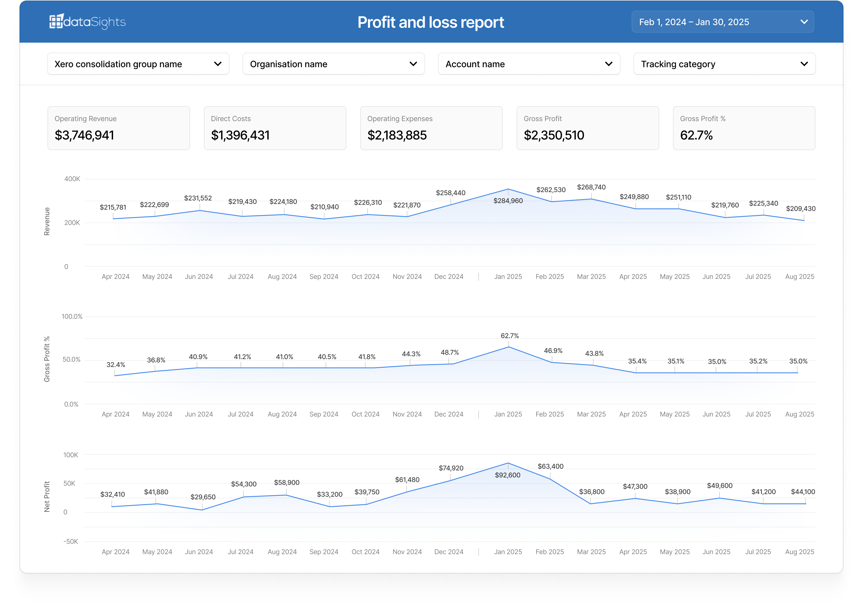Select the Direct Costs card
Image resolution: width=863 pixels, height=616 pixels.
tap(275, 128)
